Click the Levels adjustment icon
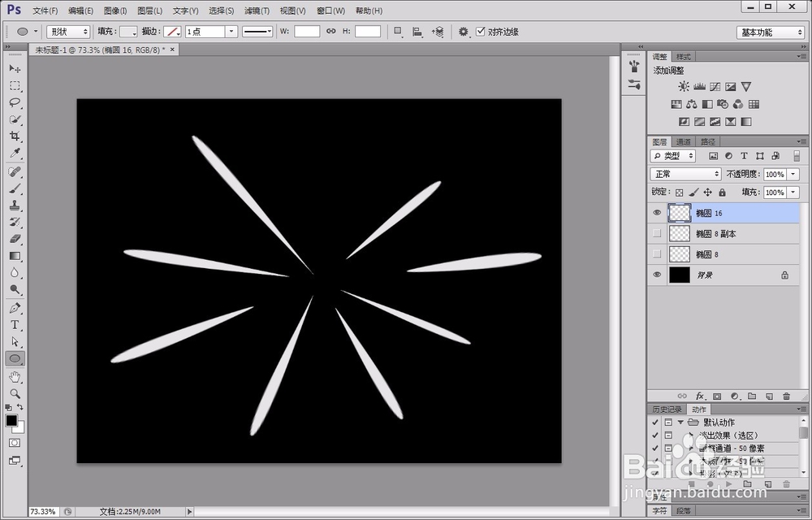The image size is (812, 520). (700, 87)
